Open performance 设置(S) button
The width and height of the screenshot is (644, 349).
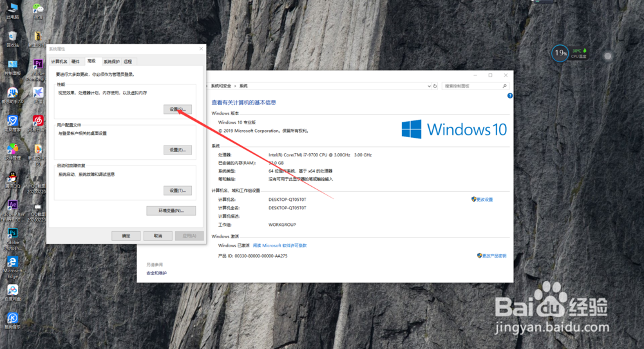[178, 109]
